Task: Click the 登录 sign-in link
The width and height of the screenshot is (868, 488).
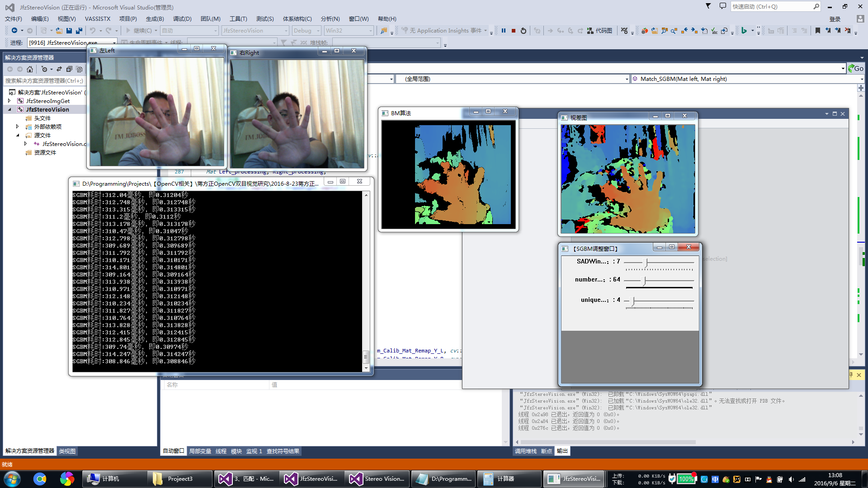Action: [835, 19]
